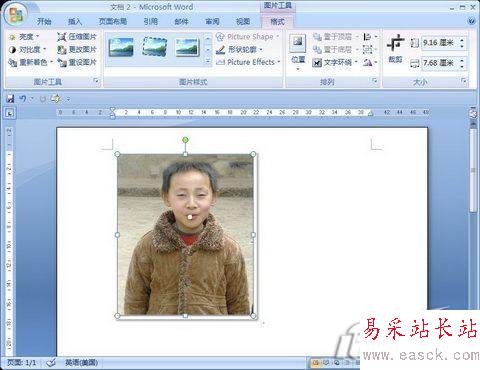Open the 亮度 brightness dropdown
Viewport: 480px width, 370px height.
(24, 37)
